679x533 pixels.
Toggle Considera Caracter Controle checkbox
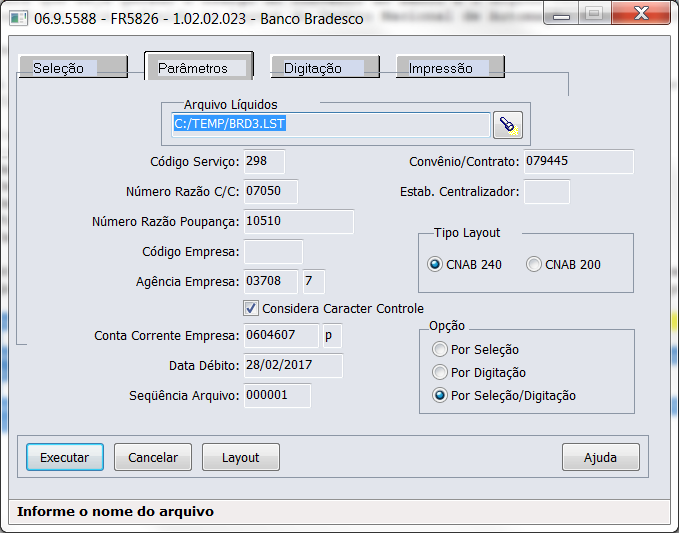click(x=251, y=308)
